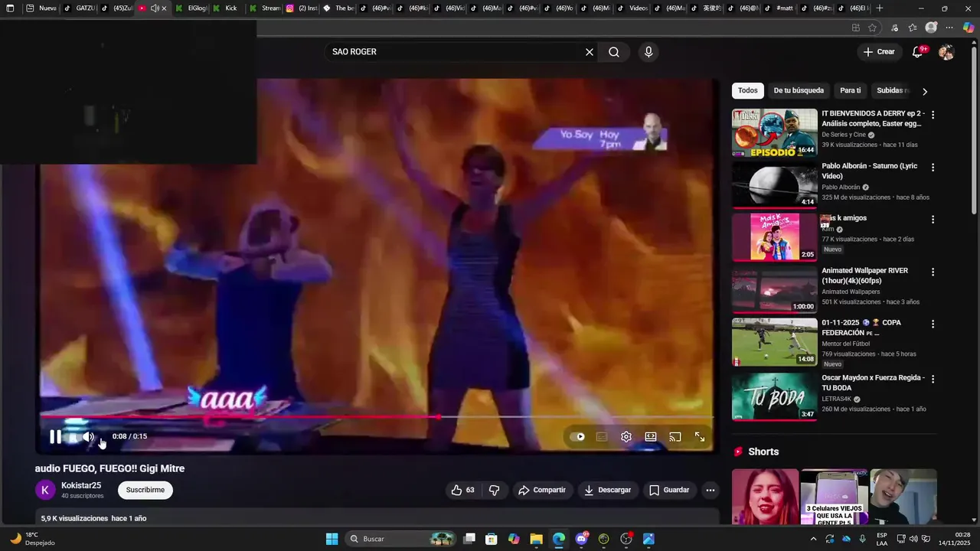Switch to theater mode
This screenshot has width=980, height=551.
(651, 437)
